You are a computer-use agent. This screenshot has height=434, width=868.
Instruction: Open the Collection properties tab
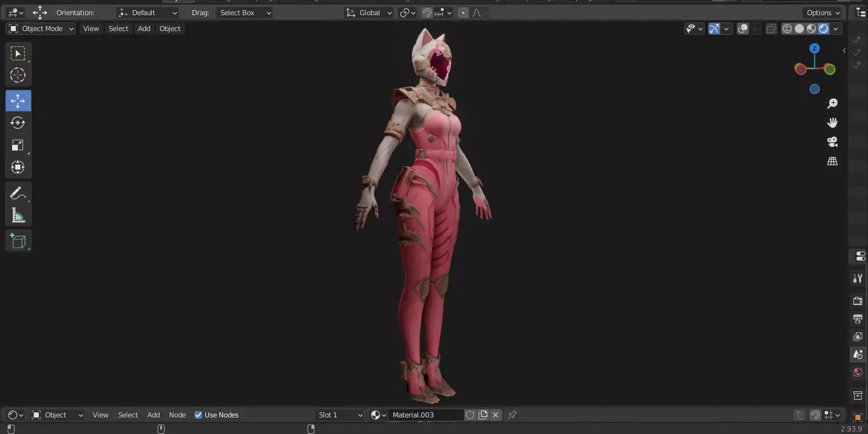[x=858, y=395]
